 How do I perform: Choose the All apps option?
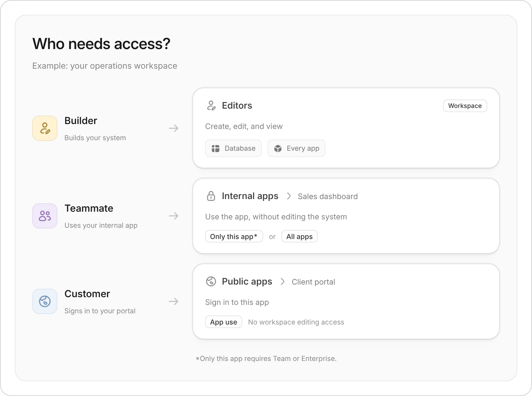tap(300, 237)
